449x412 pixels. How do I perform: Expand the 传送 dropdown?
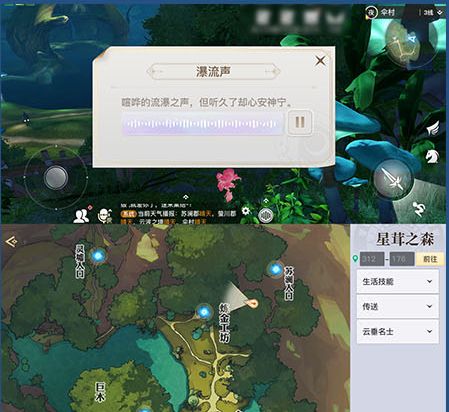tap(398, 306)
